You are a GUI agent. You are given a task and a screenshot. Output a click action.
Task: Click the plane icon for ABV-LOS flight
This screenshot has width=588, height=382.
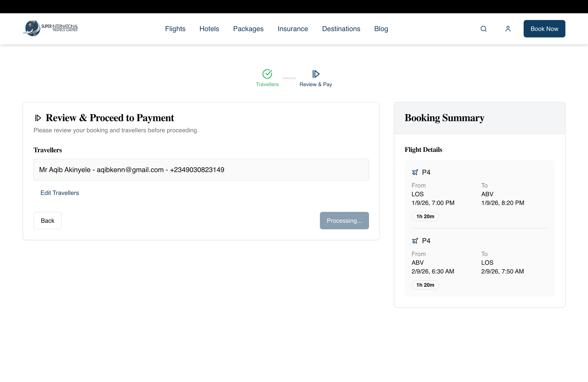(x=415, y=241)
